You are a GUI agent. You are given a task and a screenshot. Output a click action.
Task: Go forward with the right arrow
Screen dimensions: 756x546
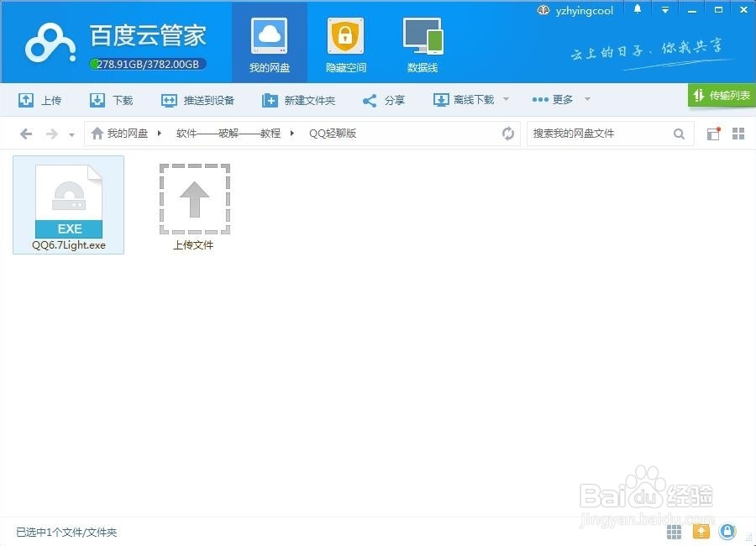tap(51, 134)
